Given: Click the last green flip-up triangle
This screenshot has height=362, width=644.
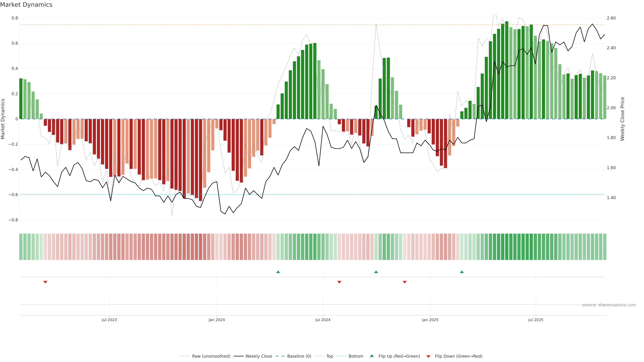Looking at the screenshot, I should point(462,272).
